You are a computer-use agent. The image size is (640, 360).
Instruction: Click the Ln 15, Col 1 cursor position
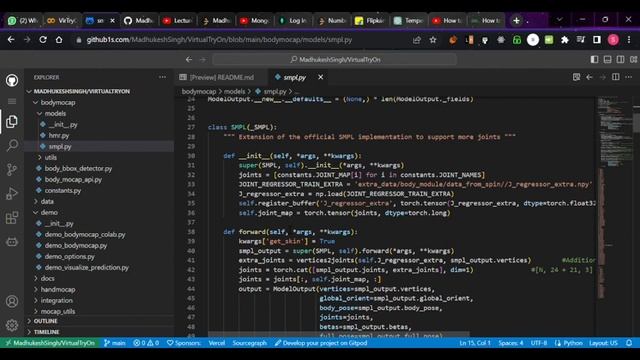pos(475,343)
